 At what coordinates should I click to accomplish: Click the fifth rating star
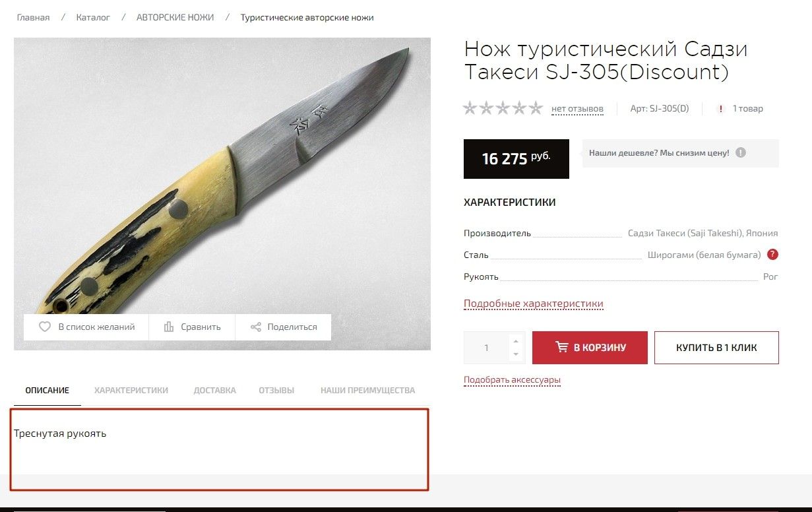pos(536,108)
